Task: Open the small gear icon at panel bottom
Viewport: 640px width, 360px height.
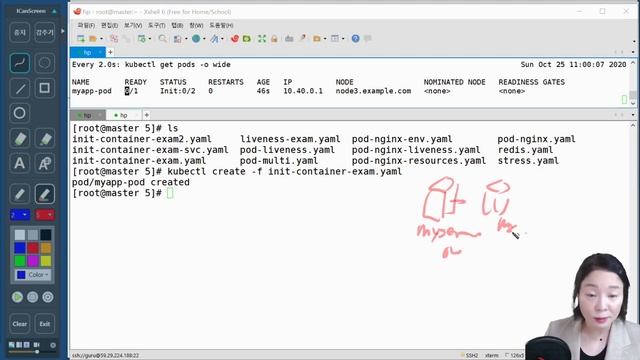Action: [x=53, y=345]
